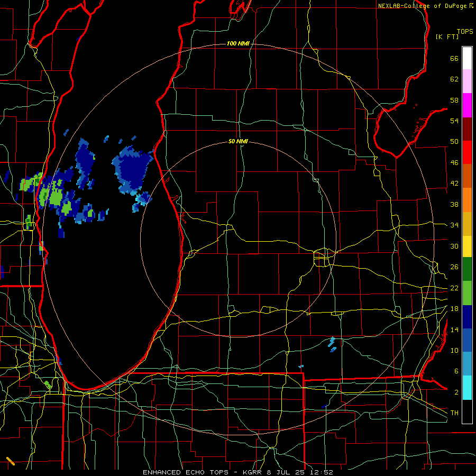476x476 pixels.
Task: Click the magenta 58 color band
Action: 467,105
